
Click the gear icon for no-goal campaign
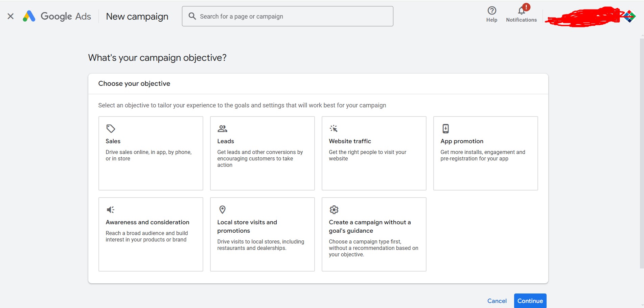coord(334,210)
